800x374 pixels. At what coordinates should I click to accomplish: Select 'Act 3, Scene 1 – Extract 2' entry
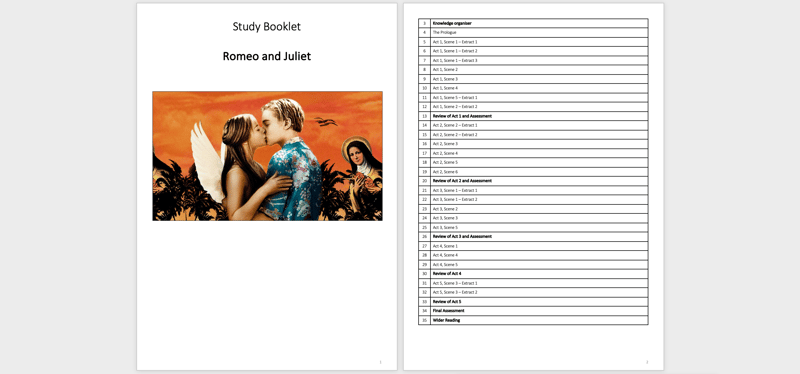[x=533, y=200]
